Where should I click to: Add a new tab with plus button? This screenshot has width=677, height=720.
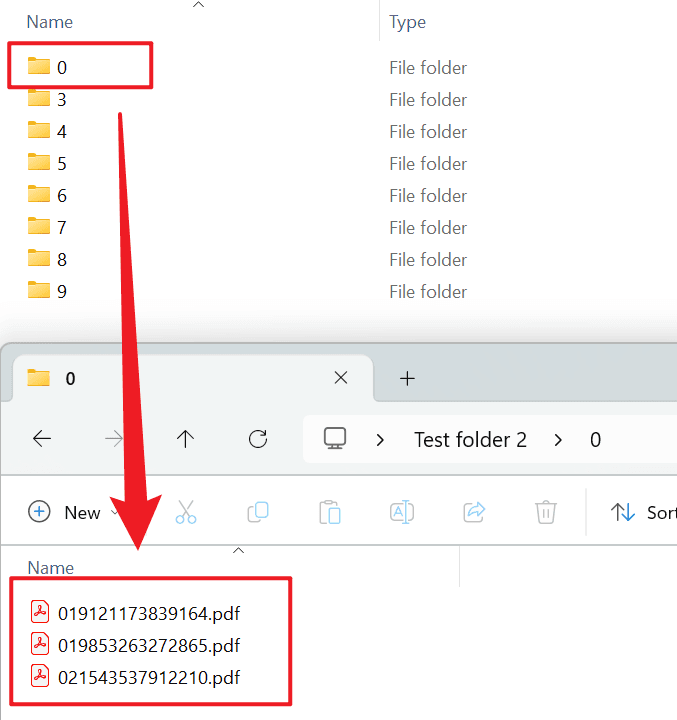click(407, 378)
